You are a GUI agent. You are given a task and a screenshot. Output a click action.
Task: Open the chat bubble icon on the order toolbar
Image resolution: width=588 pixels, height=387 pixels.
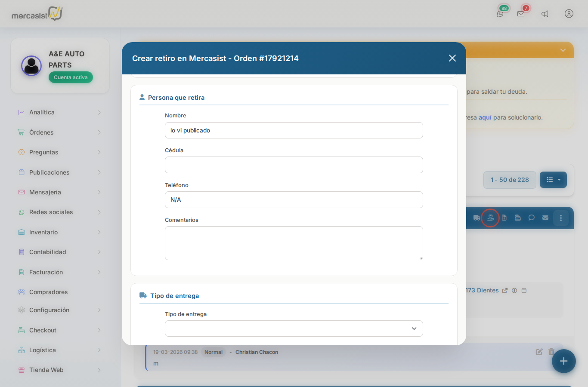pos(532,218)
